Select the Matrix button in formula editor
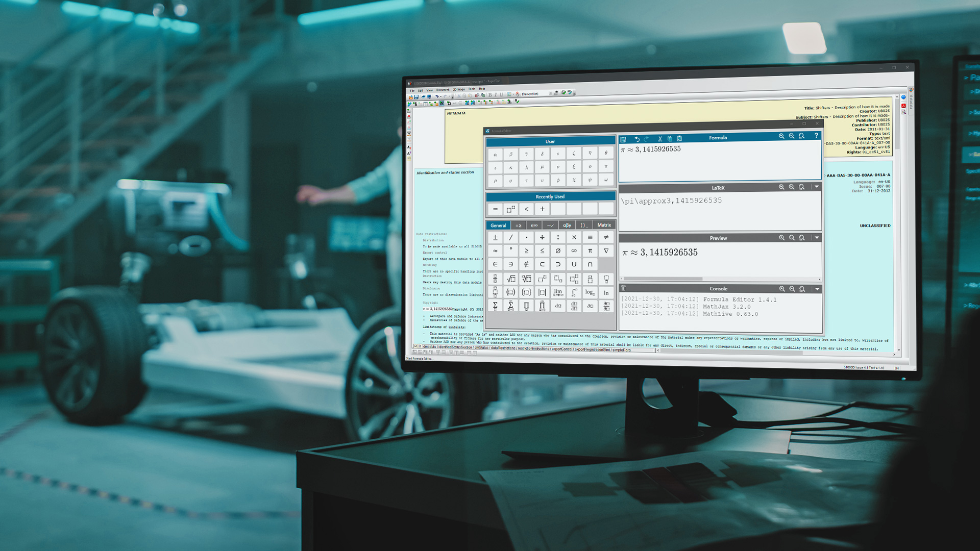The width and height of the screenshot is (980, 551). [x=603, y=224]
